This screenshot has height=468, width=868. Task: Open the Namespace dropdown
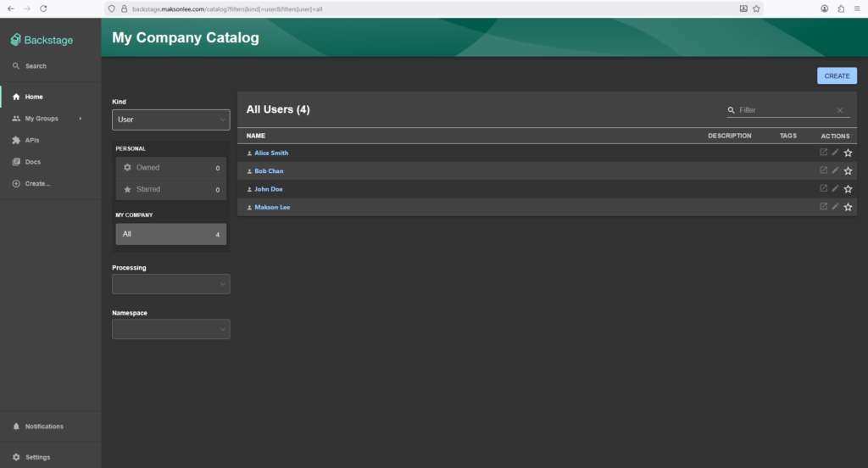pos(170,329)
